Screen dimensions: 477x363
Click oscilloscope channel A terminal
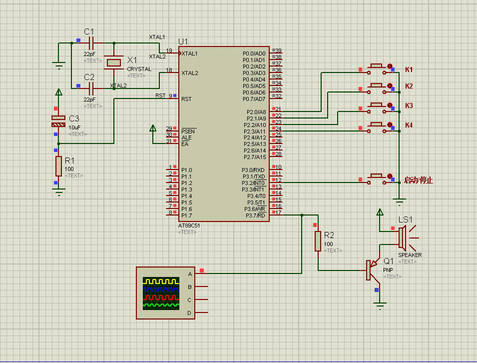coord(201,273)
